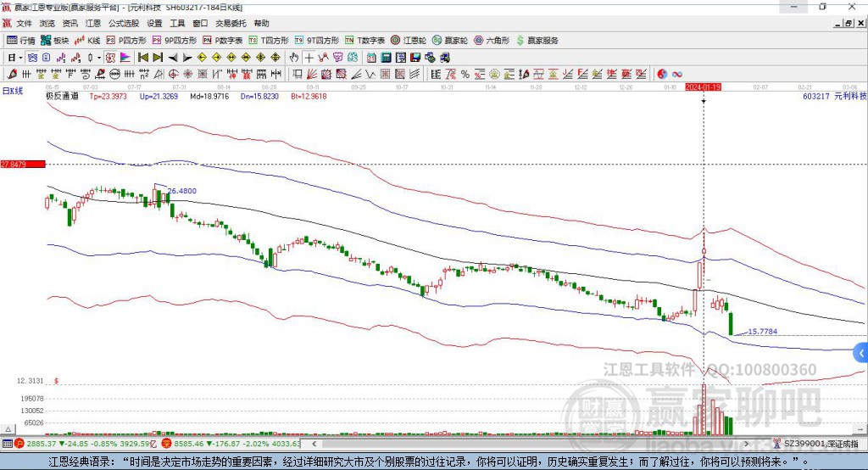Open the 窗口 menu
Image resolution: width=868 pixels, height=470 pixels.
(200, 23)
